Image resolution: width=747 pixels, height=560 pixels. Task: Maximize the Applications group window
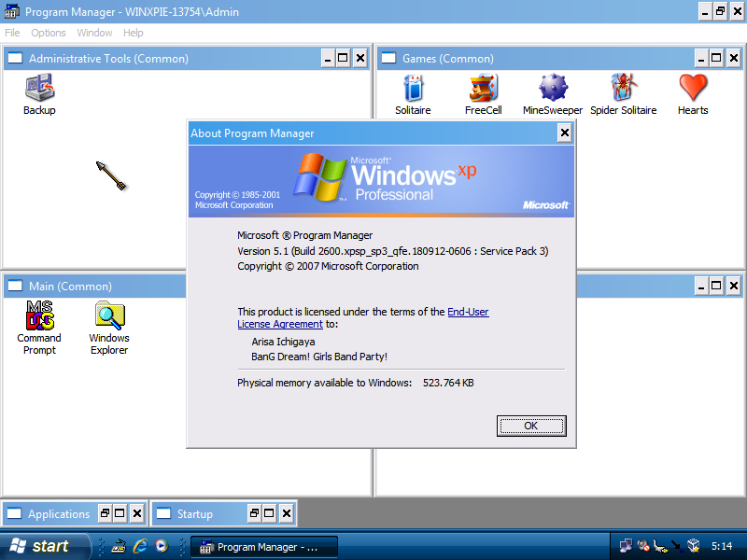point(120,513)
